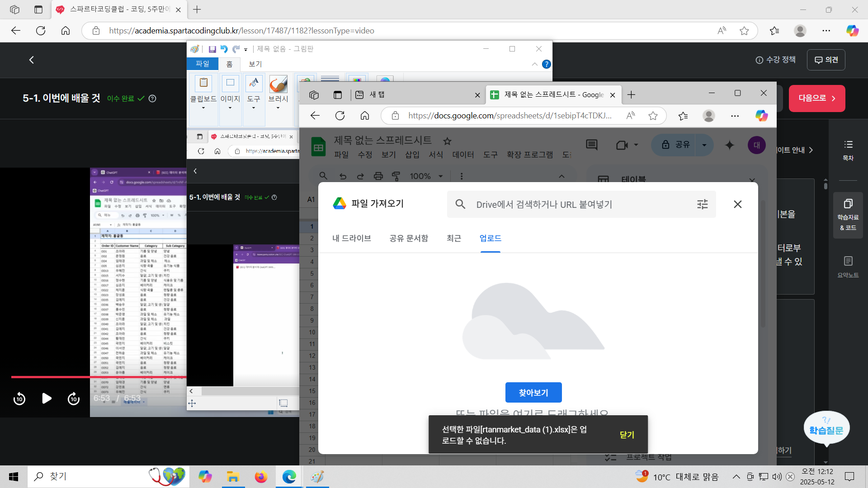The image size is (868, 488).
Task: Open Paint help question mark icon
Action: 547,64
